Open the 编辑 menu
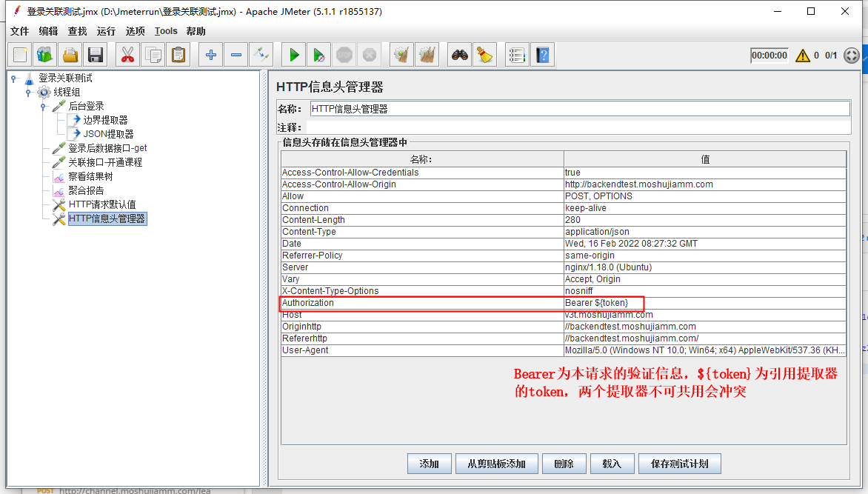The image size is (868, 494). (x=48, y=31)
